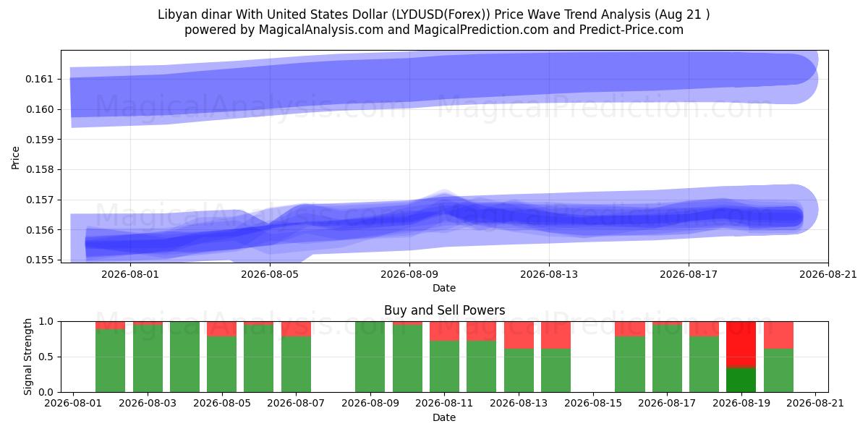Viewport: 868px width, 434px height.
Task: Click the 2026-08-05 tick on the price chart
Action: click(270, 274)
